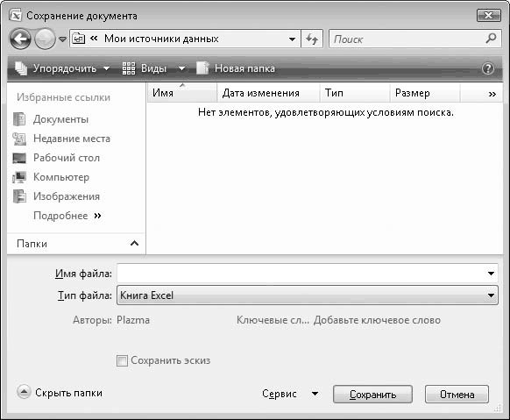
Task: Click the search magnifier icon
Action: [491, 39]
